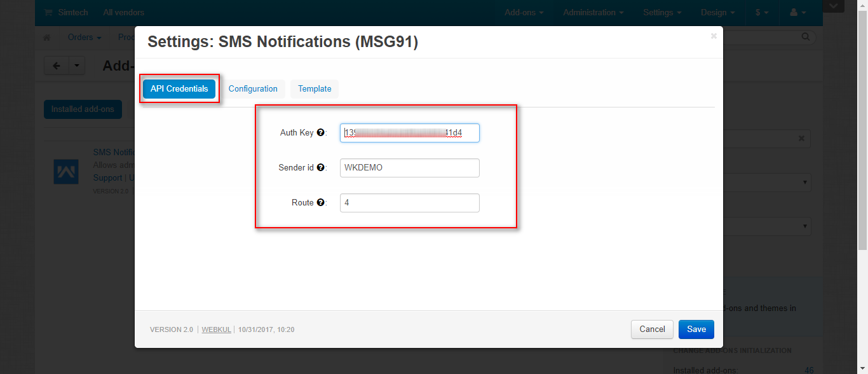Cancel the settings dialog

click(652, 329)
